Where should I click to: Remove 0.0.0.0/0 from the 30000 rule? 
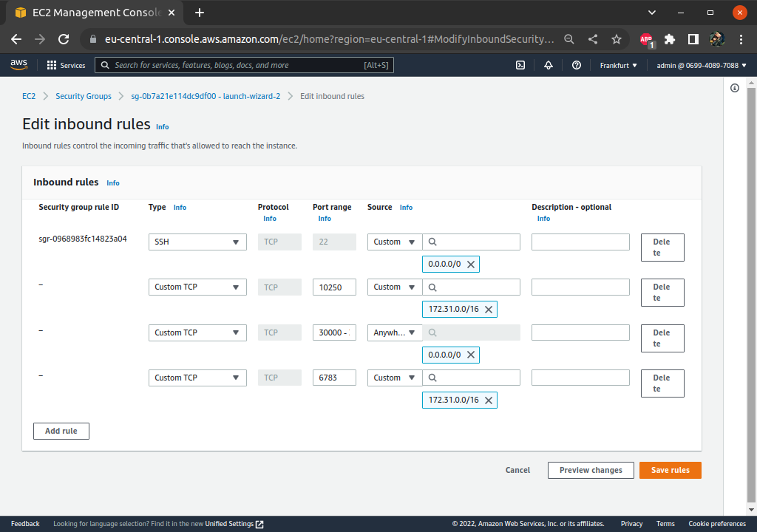click(x=471, y=355)
